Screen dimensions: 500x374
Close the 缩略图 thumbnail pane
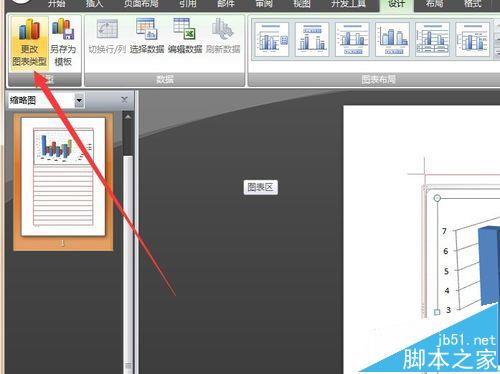(124, 100)
